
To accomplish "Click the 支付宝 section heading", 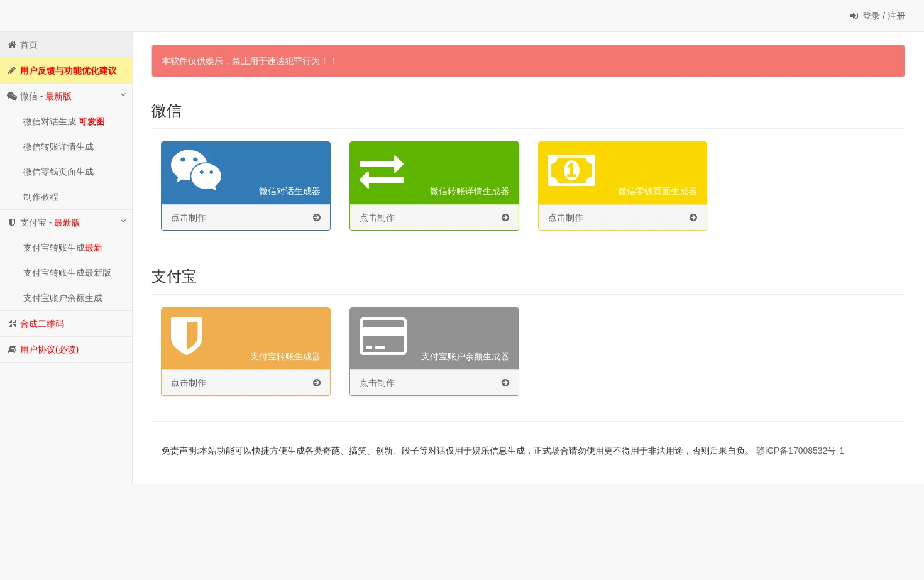I will pos(174,276).
